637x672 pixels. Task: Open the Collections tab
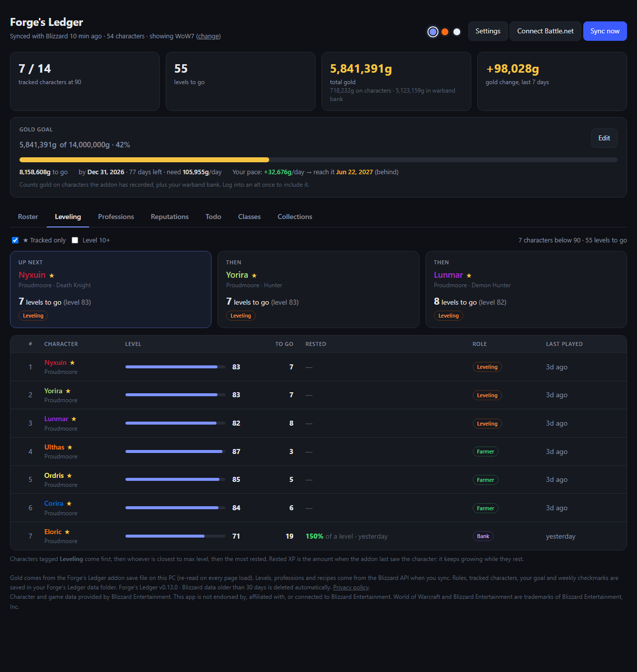[295, 217]
